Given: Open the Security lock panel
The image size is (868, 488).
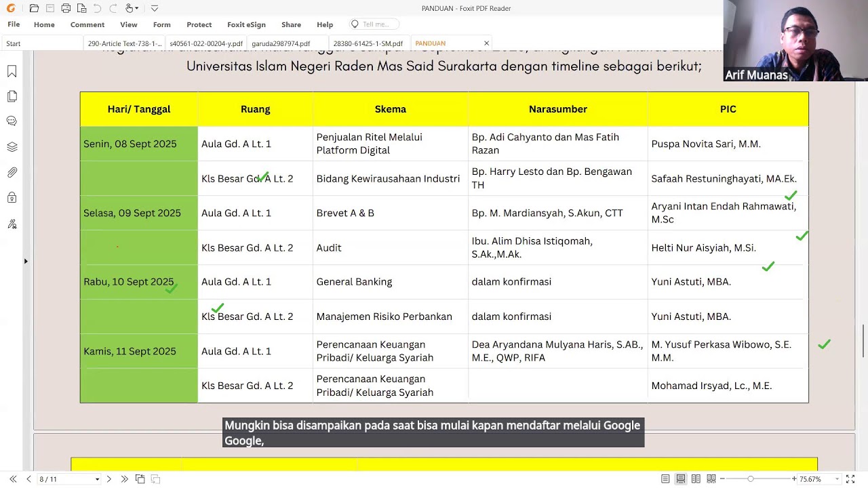Looking at the screenshot, I should point(12,198).
